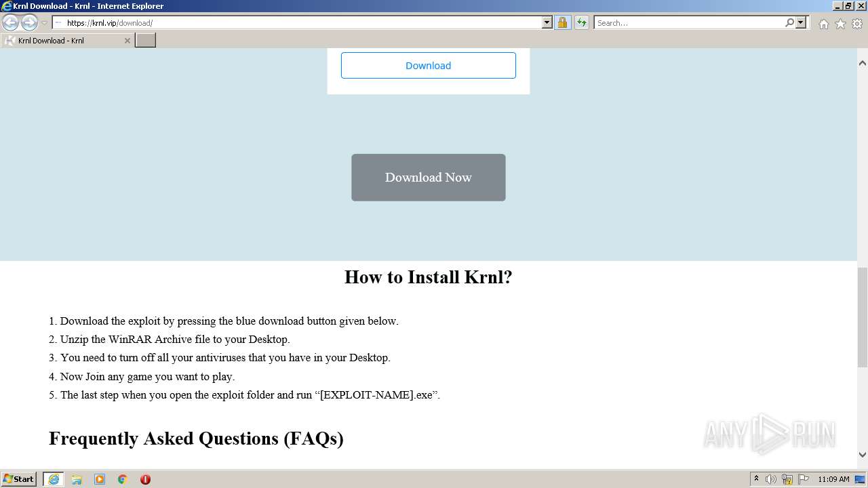Open the red Opera taskbar icon
Viewport: 868px width, 488px height.
coord(145,479)
